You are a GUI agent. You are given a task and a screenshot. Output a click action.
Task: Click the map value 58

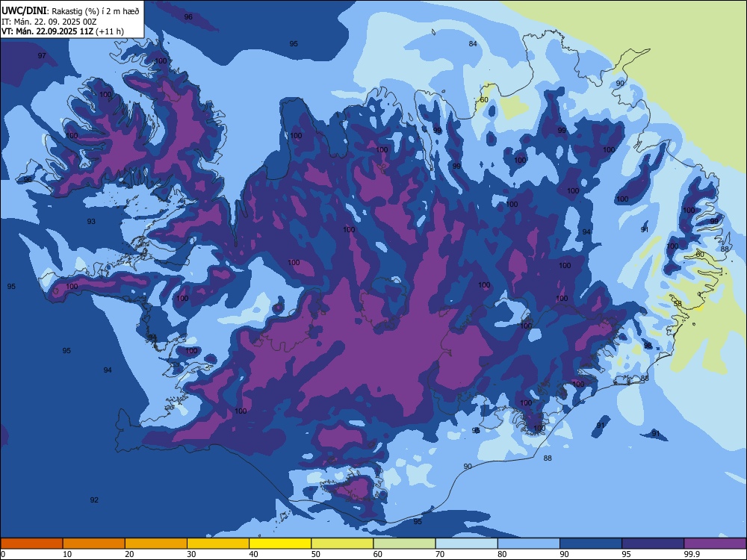coord(678,304)
